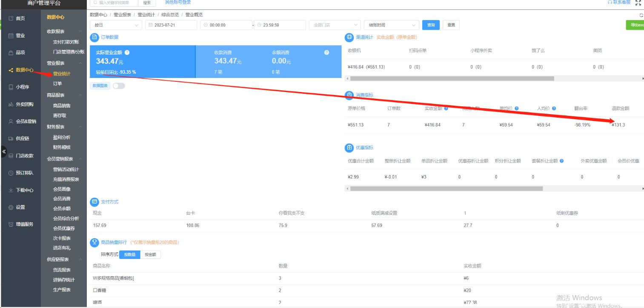
Task: Open the 按日 period dropdown
Action: pos(116,25)
